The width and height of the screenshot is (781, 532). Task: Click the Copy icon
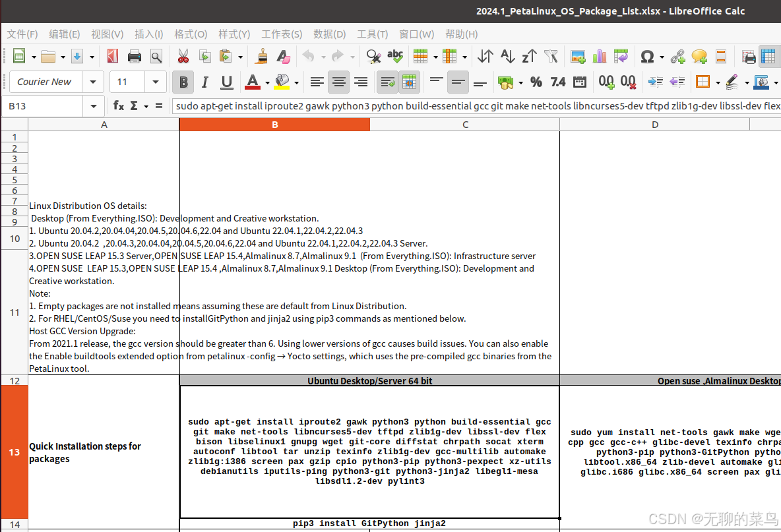pyautogui.click(x=204, y=56)
